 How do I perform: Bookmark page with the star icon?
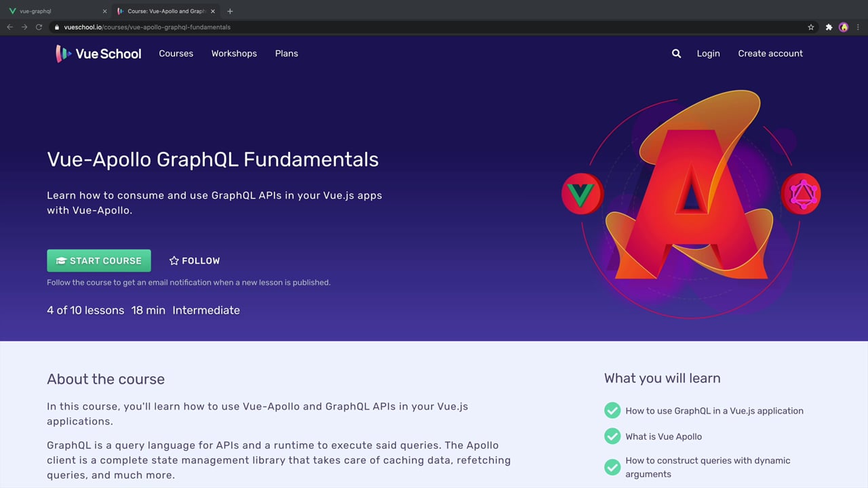(x=811, y=27)
